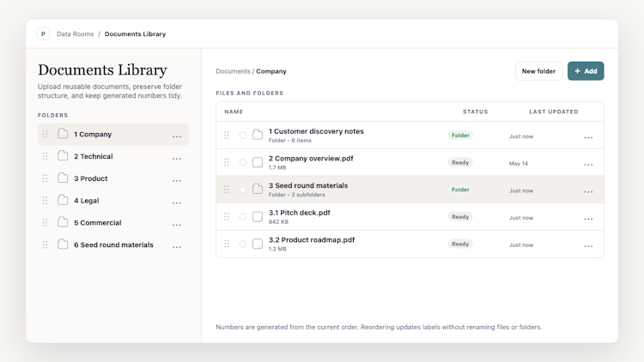
Task: Grab drag handle of Pitch deck.pdf row
Action: 227,216
